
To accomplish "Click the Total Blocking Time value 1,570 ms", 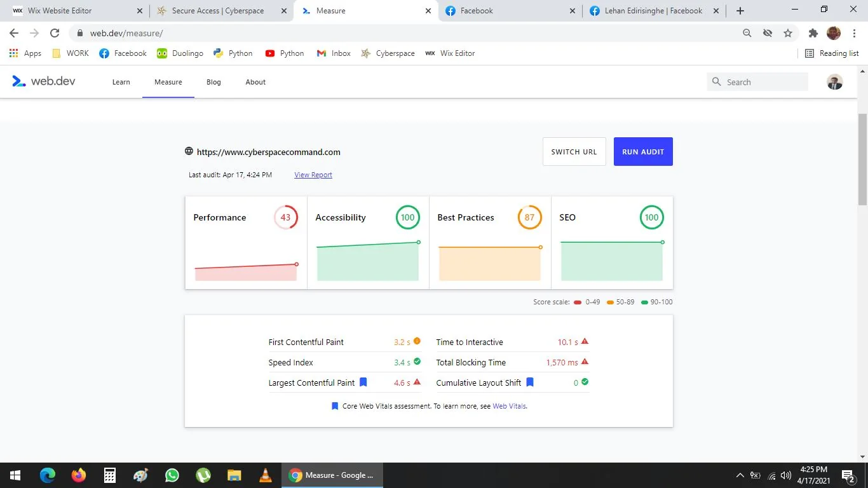I will click(x=562, y=362).
